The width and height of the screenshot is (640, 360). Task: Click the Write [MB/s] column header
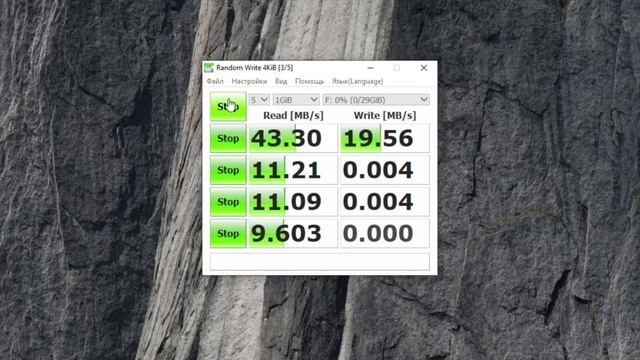pos(385,116)
